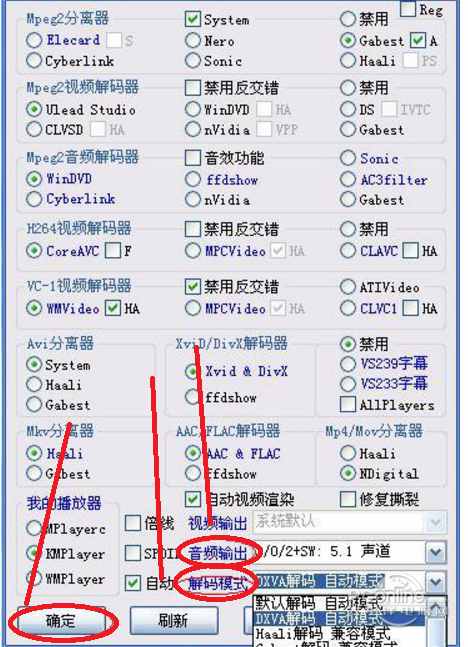Choose the CLVC1 decoder option
Image resolution: width=468 pixels, height=647 pixels.
[x=348, y=308]
